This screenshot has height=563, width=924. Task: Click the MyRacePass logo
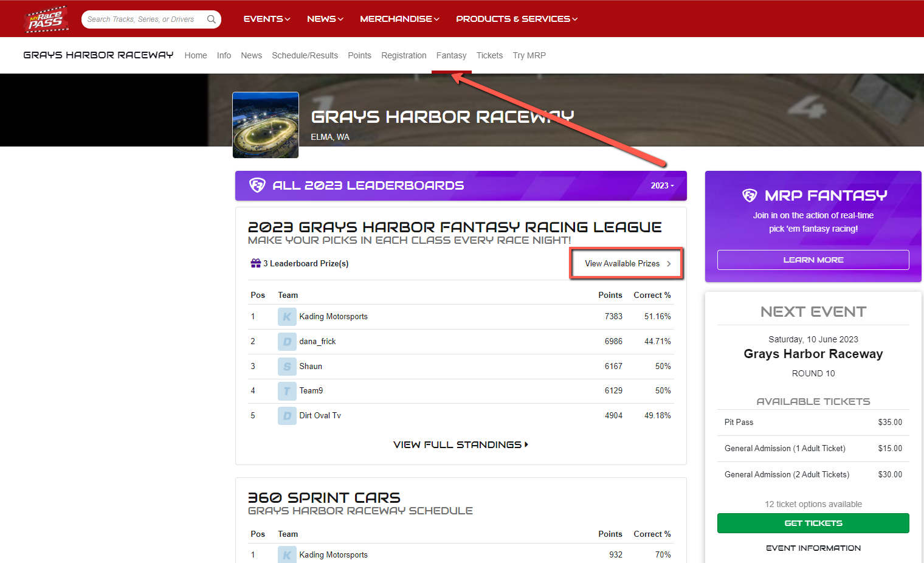[45, 18]
